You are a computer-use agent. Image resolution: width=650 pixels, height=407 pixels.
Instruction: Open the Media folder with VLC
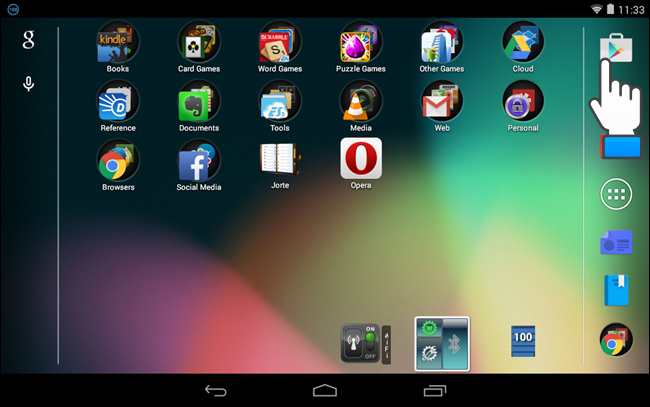click(x=361, y=101)
